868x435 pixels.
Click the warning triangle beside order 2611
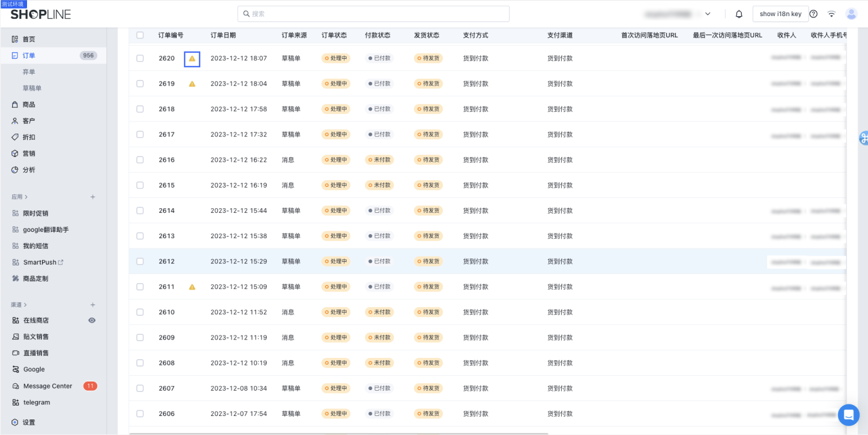[192, 287]
